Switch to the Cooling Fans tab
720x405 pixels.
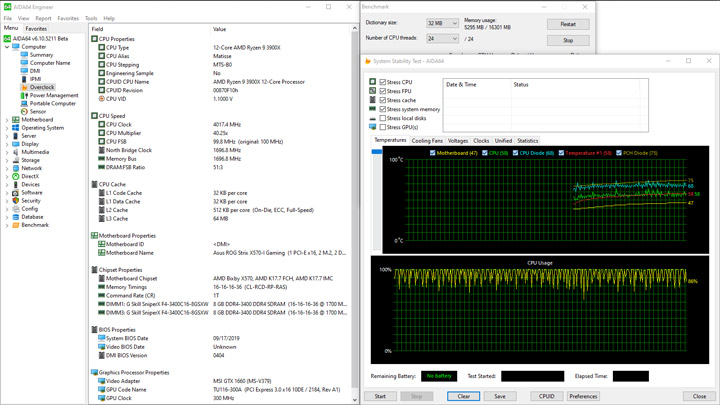point(427,141)
